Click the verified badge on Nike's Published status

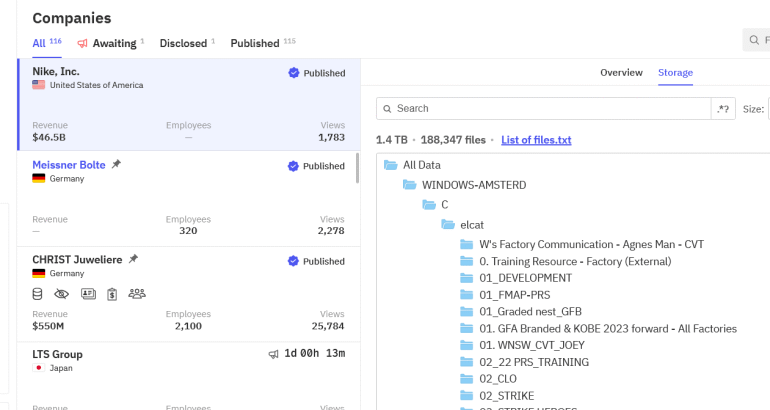(x=293, y=73)
